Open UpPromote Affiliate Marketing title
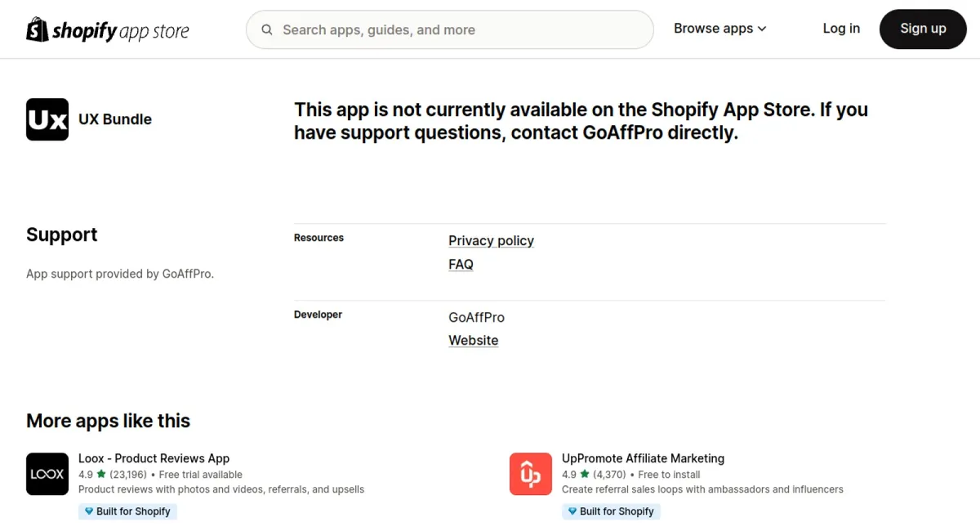 643,458
